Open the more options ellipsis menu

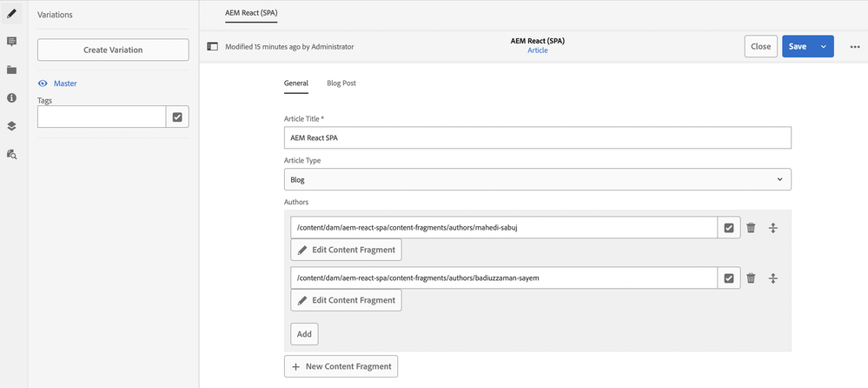point(854,47)
